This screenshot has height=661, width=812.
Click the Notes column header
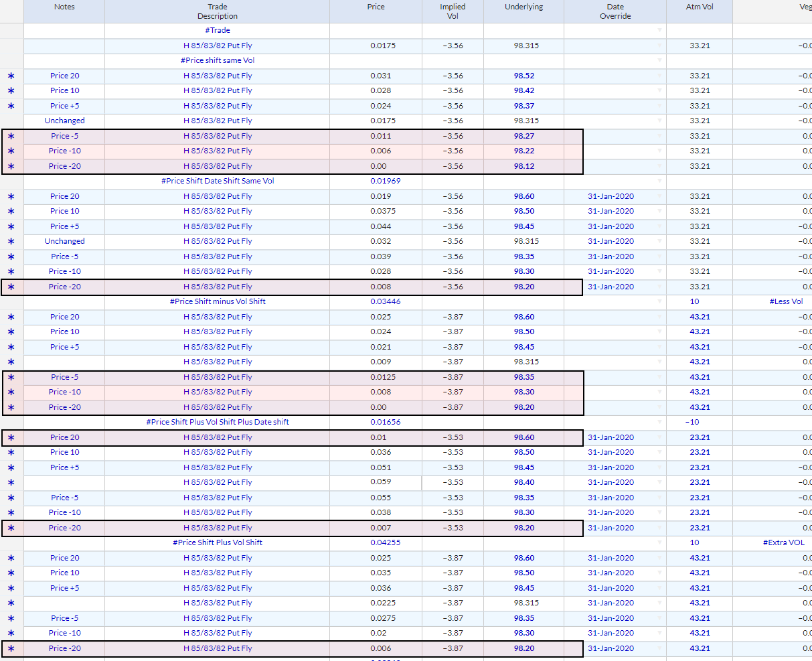pyautogui.click(x=64, y=11)
